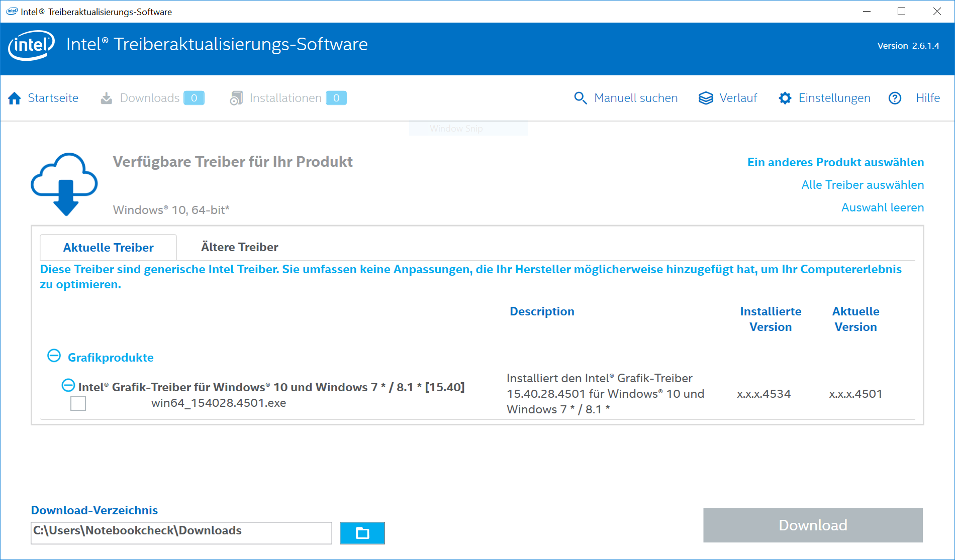Click the Startseite home icon
The height and width of the screenshot is (560, 955).
coord(15,98)
